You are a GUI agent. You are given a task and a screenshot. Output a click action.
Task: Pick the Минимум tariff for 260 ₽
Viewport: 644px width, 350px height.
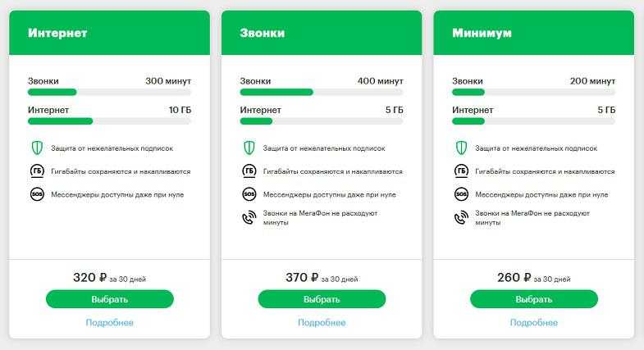(x=534, y=299)
